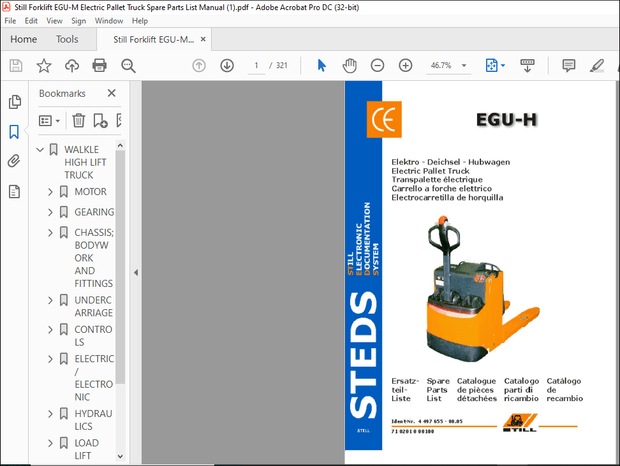The image size is (620, 466).
Task: Select the arrow selection tool
Action: (322, 66)
